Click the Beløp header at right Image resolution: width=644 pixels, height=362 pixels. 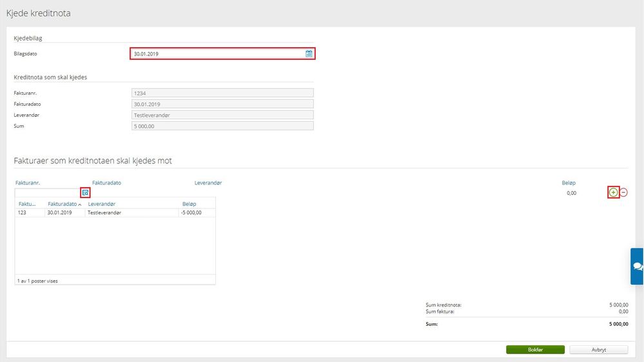coord(569,183)
